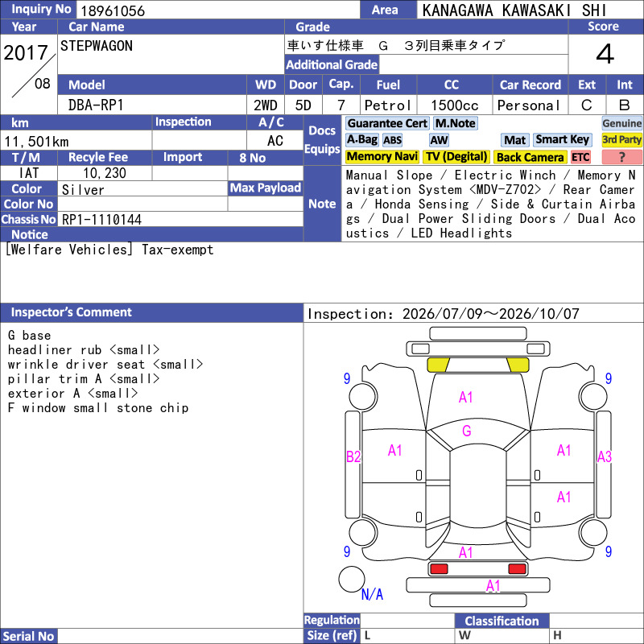Select the M.Note equipment badge
The height and width of the screenshot is (644, 644).
pos(456,123)
